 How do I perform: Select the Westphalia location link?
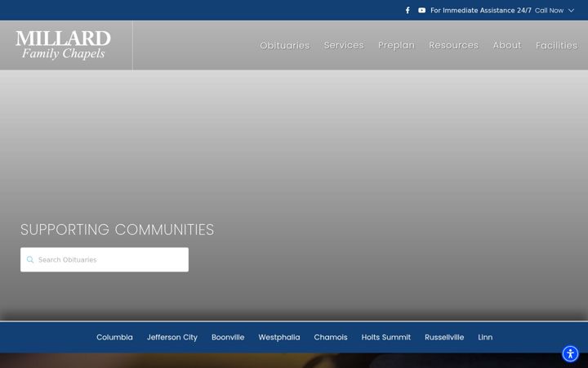click(x=279, y=337)
